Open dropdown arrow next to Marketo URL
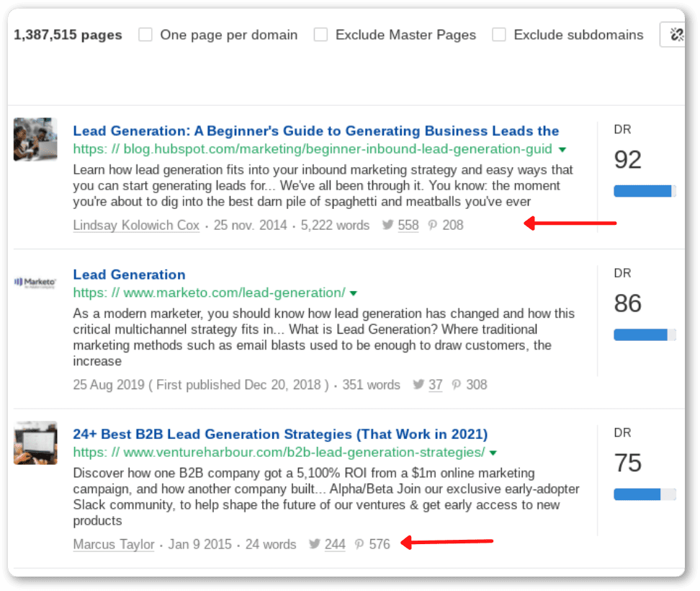This screenshot has height=591, width=700. click(x=354, y=293)
